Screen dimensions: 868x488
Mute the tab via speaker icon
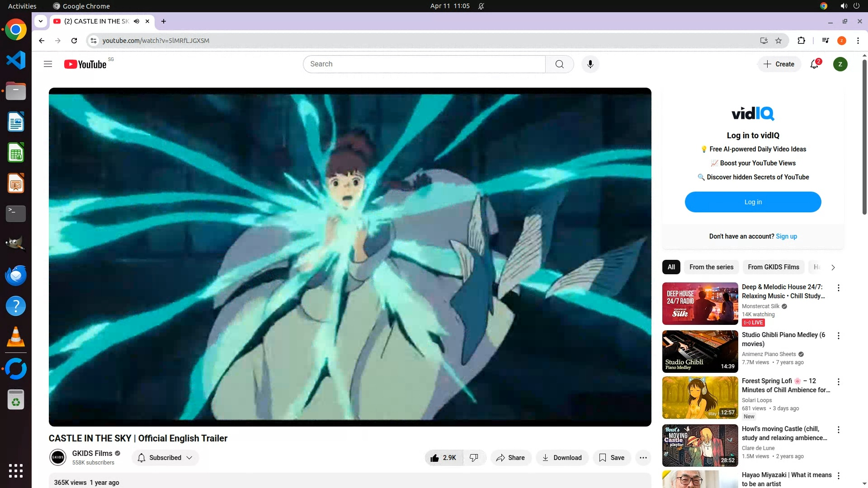[137, 21]
